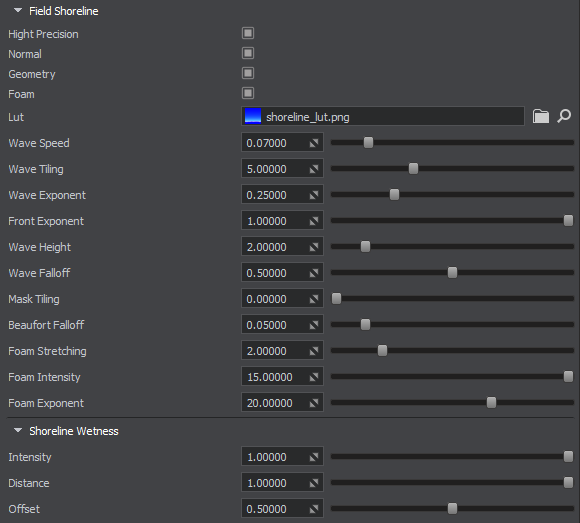580x523 pixels.
Task: Click the drag arrow icon in Wave Speed field
Action: pos(314,143)
